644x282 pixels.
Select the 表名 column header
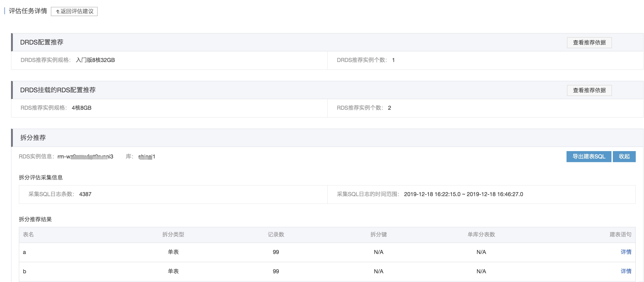[28, 234]
